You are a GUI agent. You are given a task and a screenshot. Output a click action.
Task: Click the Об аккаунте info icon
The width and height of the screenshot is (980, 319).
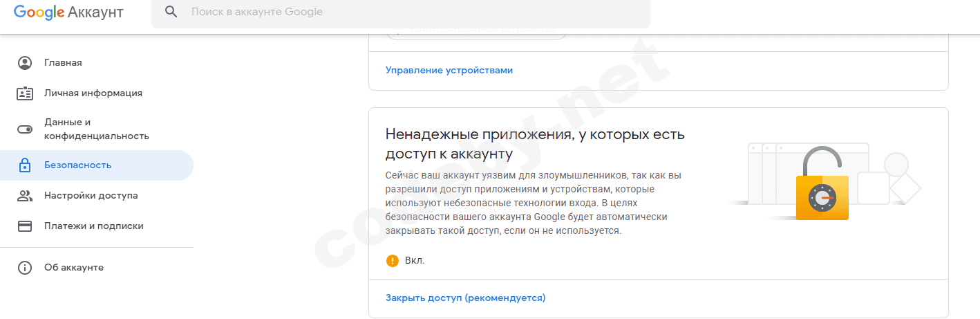(x=25, y=268)
